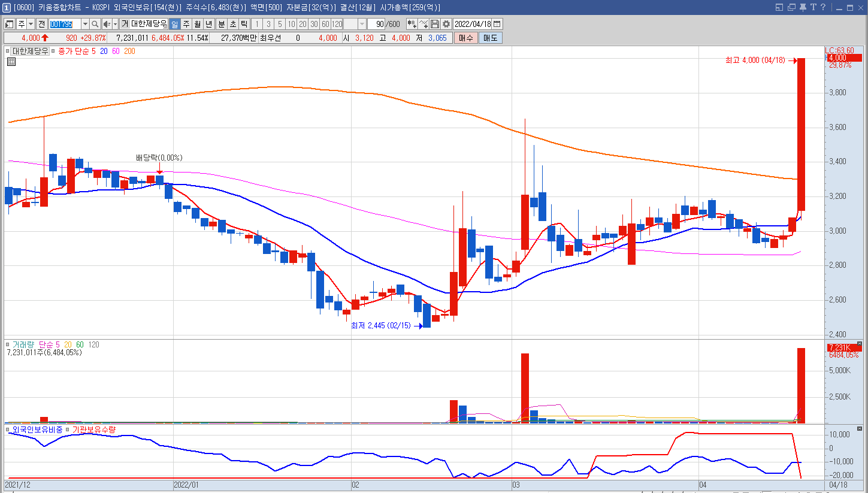Viewport: 868px width, 493px height.
Task: Click the title bar screen-number icon 1
Action: tap(7, 7)
